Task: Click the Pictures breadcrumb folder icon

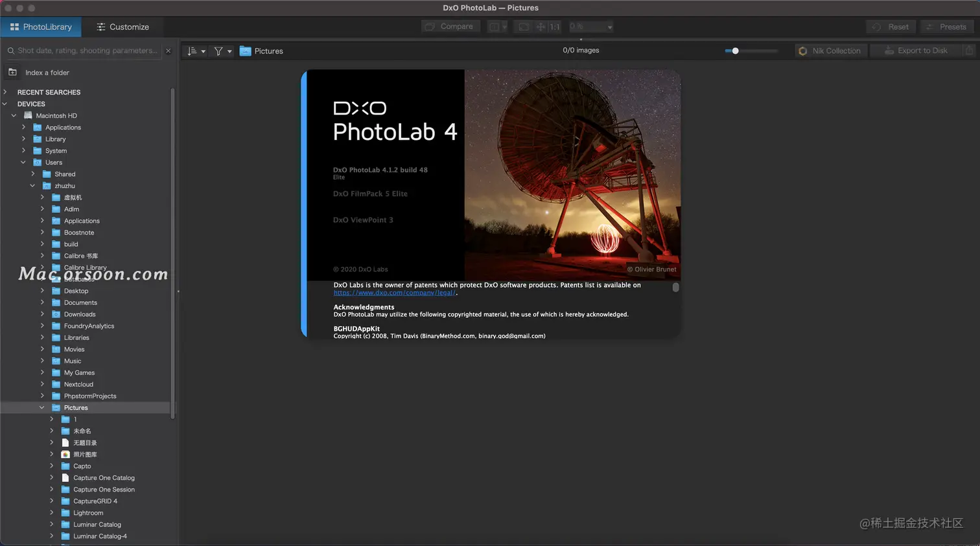Action: pyautogui.click(x=245, y=51)
